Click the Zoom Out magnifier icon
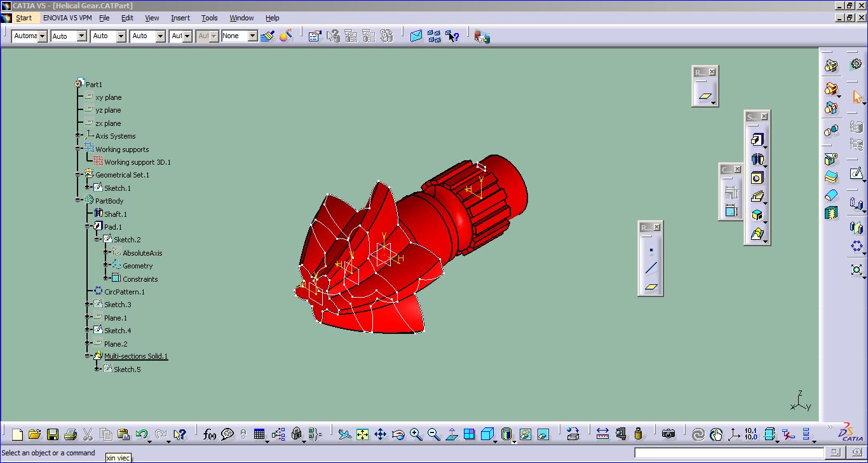Viewport: 868px width, 463px height. pos(434,434)
